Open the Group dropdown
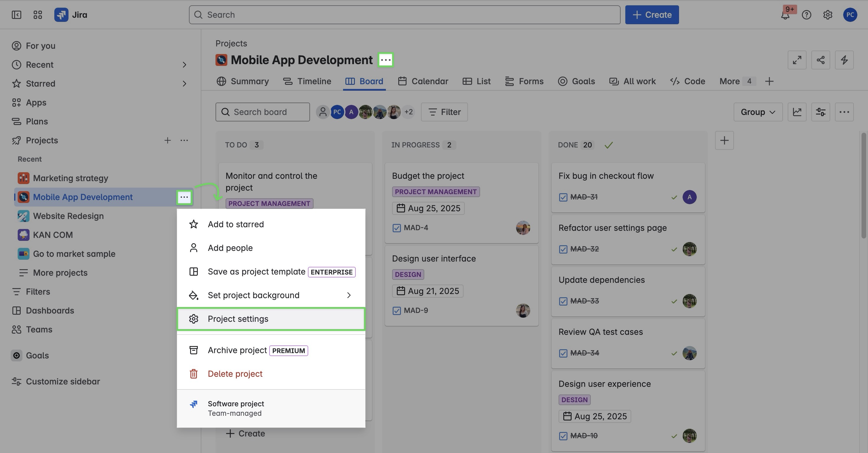Screen dimensions: 868x453 758,112
